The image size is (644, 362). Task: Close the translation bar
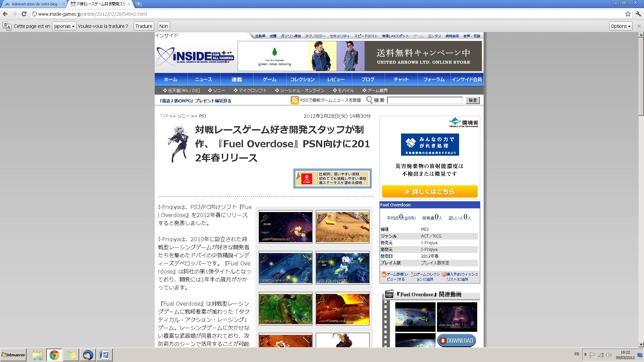click(639, 26)
